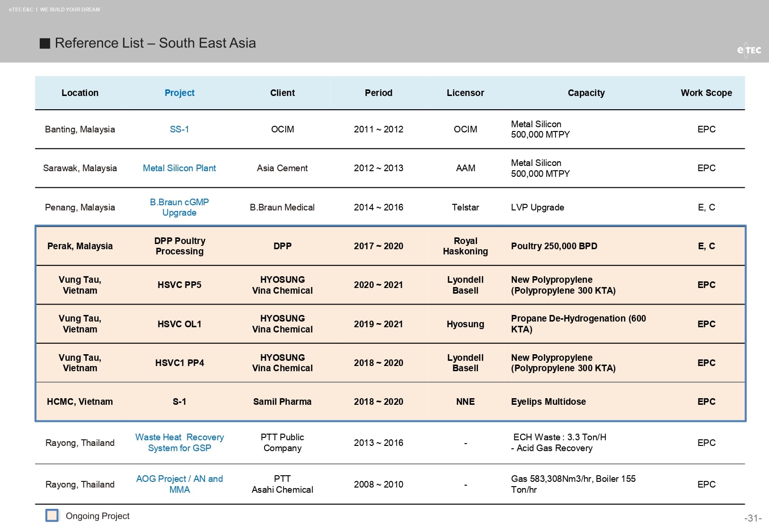Select the Perak, Malaysia location cell
The width and height of the screenshot is (769, 532).
(x=80, y=246)
